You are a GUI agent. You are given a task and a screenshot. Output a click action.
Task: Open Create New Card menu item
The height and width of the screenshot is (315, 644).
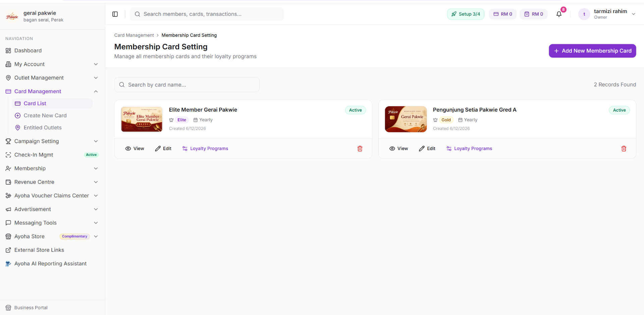(52, 116)
